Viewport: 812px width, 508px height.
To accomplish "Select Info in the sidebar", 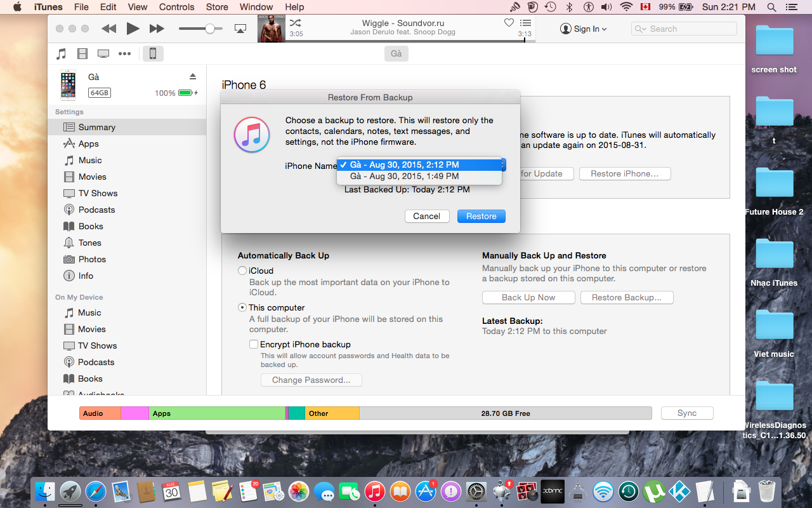I will pyautogui.click(x=127, y=276).
